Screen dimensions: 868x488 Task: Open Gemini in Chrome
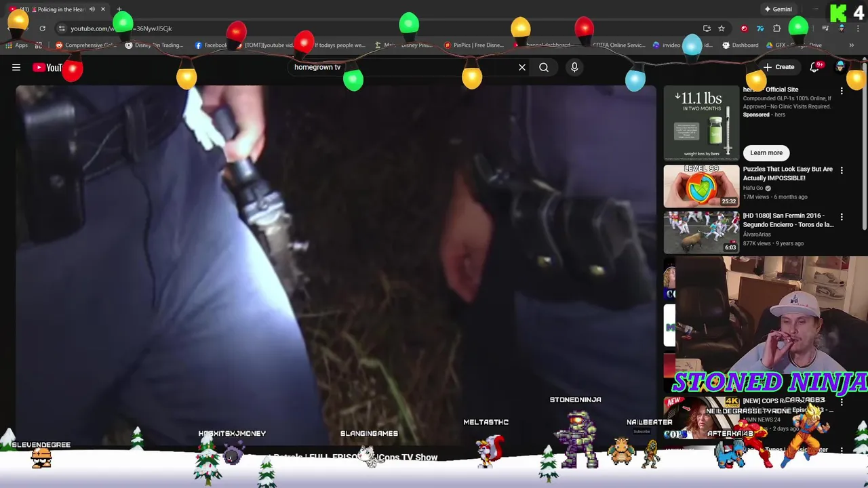(778, 9)
